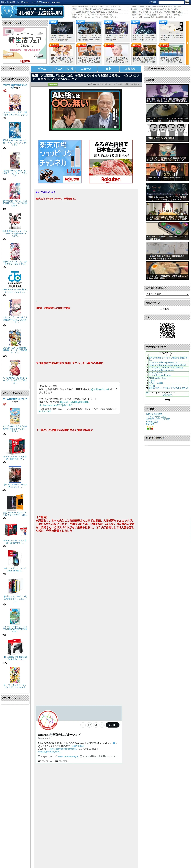Click the 記事検索 search input field
The height and width of the screenshot is (868, 191).
[x=171, y=2]
